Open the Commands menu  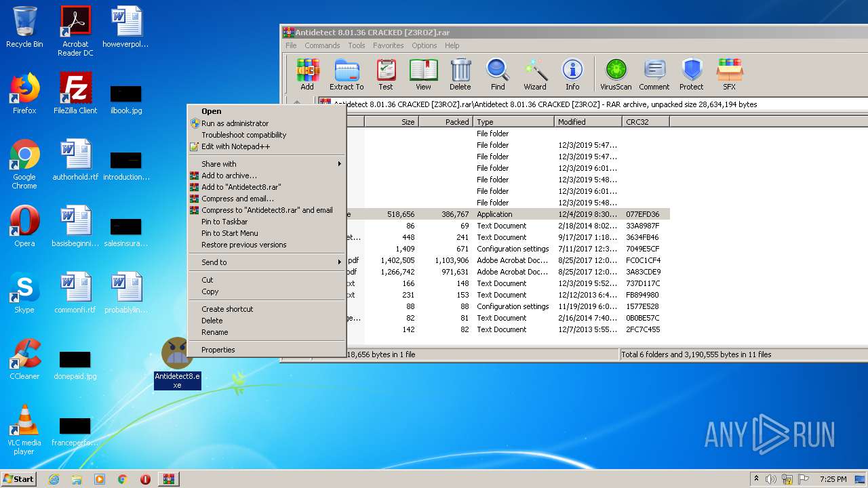tap(322, 45)
